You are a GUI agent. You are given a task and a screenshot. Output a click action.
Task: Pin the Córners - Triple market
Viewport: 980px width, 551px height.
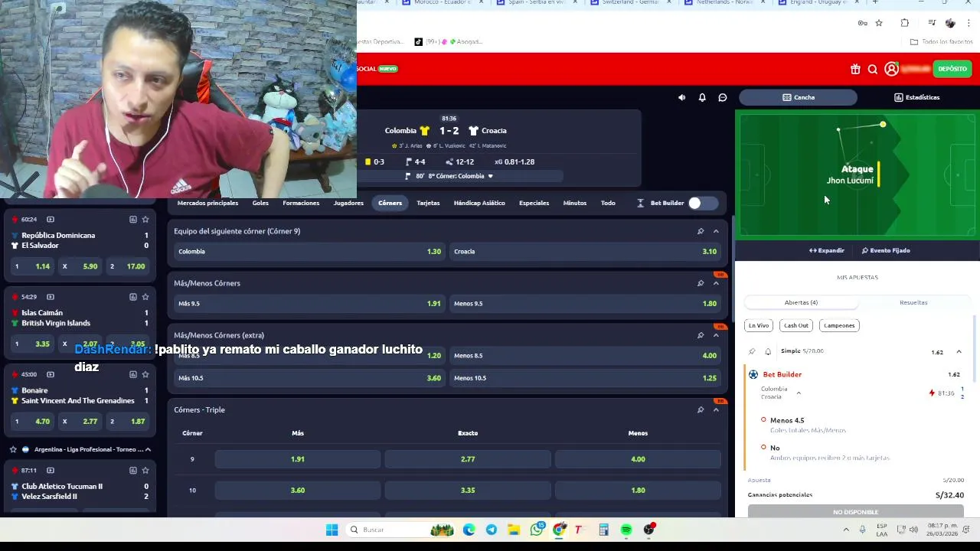click(700, 410)
